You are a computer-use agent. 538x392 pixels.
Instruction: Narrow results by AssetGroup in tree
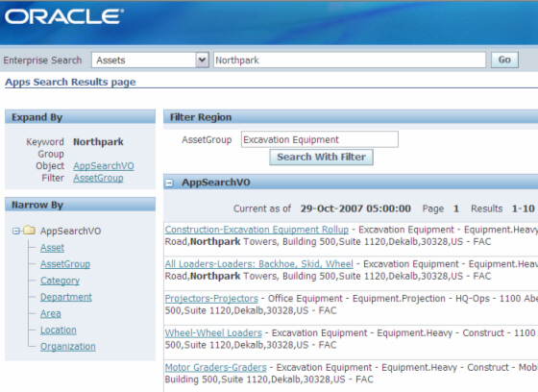(65, 264)
